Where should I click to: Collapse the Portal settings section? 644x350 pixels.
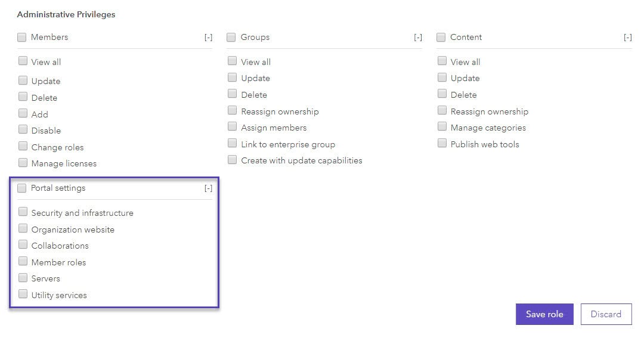pos(208,187)
